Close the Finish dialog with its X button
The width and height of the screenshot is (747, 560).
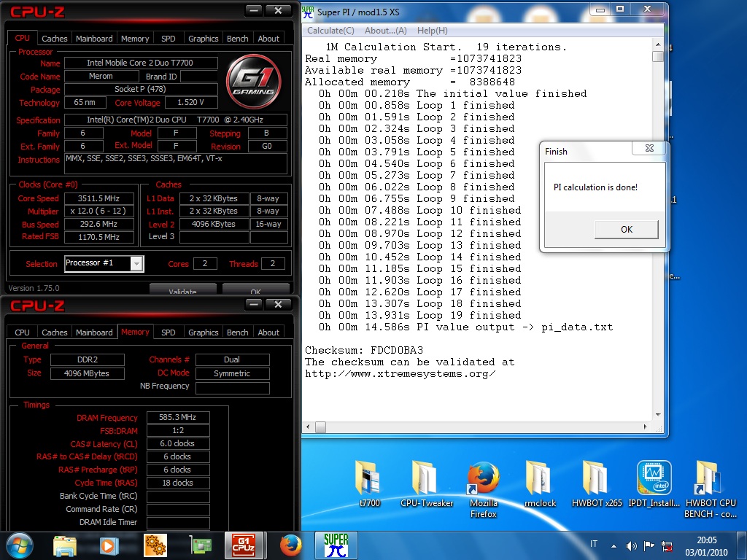point(649,148)
